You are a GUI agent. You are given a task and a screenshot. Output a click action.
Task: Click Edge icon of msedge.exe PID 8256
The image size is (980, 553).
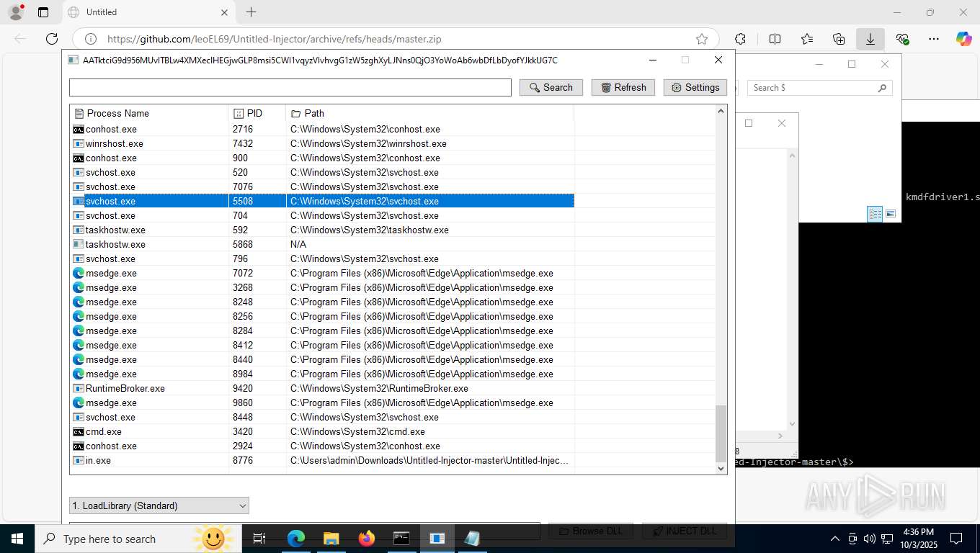click(79, 316)
